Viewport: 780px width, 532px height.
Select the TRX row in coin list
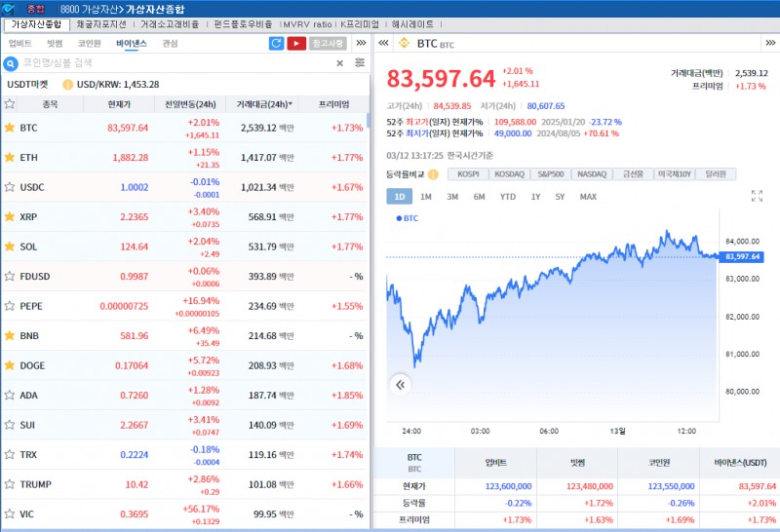pos(184,454)
